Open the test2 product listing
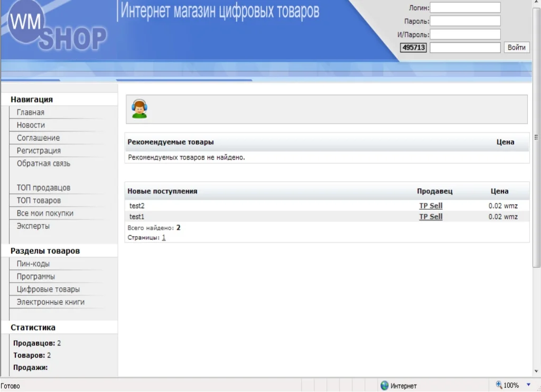This screenshot has width=541, height=392. [137, 206]
